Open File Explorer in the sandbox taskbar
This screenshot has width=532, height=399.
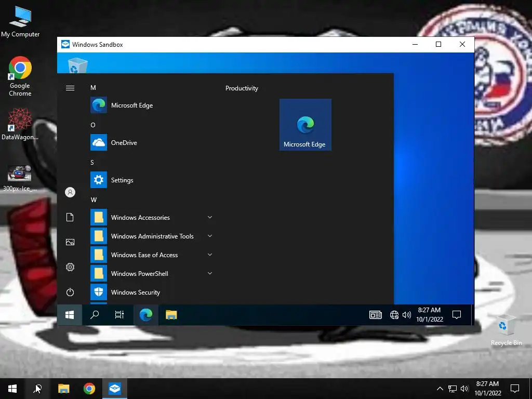tap(171, 315)
